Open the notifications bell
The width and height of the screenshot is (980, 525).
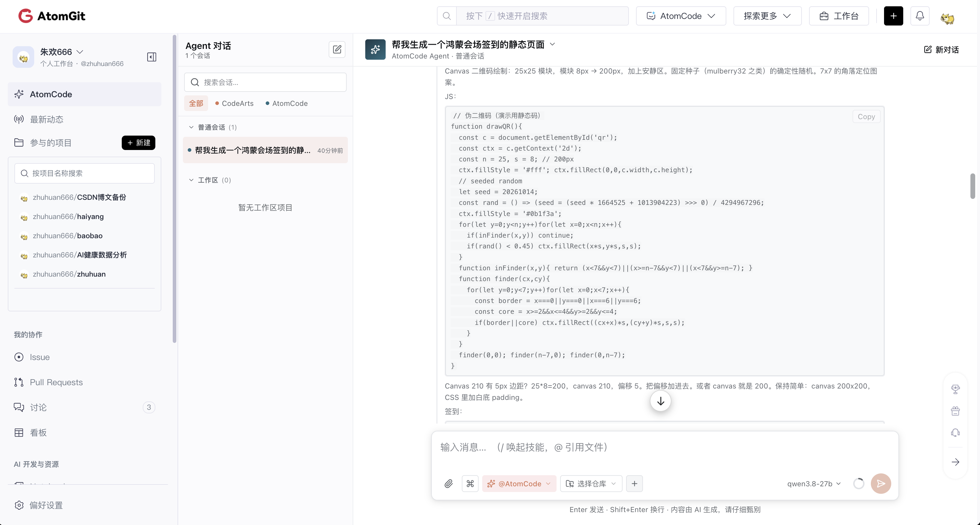point(920,16)
